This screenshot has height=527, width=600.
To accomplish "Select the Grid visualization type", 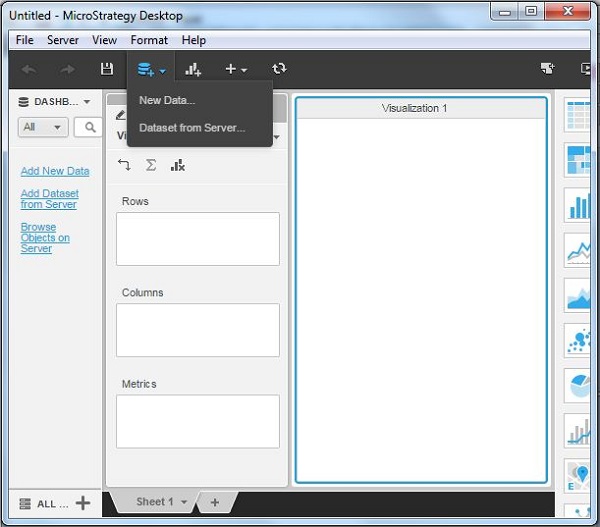I will click(x=577, y=115).
